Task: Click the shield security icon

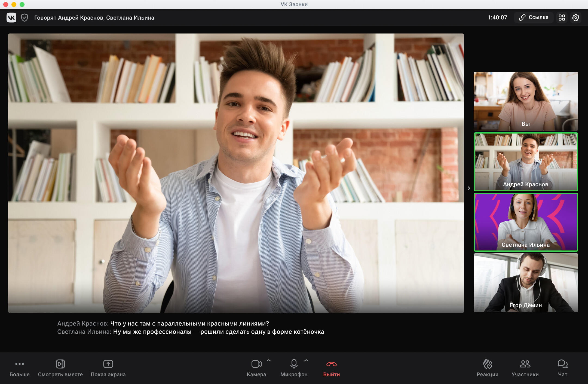Action: (x=24, y=18)
